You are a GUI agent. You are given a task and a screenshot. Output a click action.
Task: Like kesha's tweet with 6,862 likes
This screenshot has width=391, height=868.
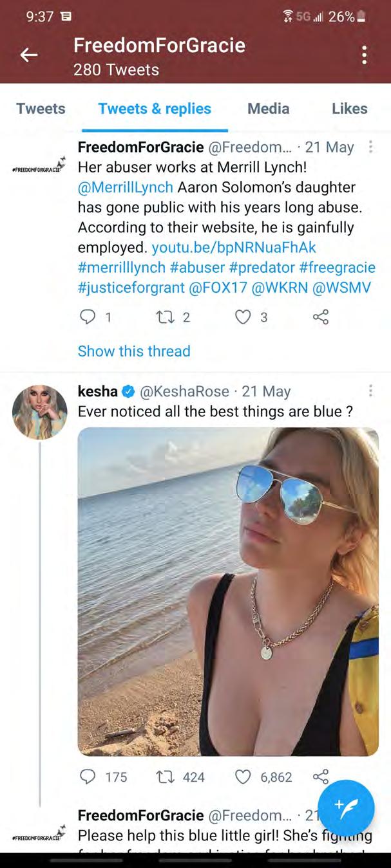click(x=242, y=777)
